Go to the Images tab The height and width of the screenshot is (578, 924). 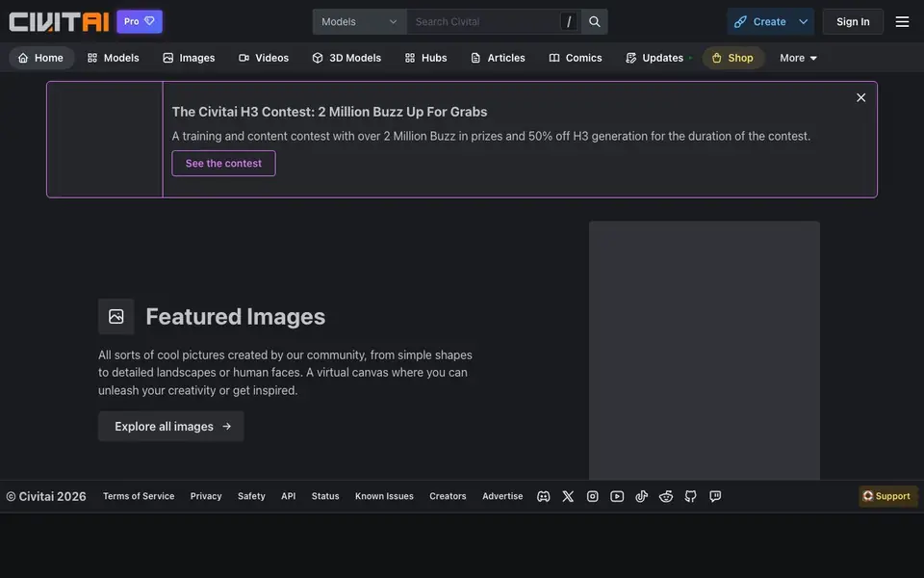(189, 58)
